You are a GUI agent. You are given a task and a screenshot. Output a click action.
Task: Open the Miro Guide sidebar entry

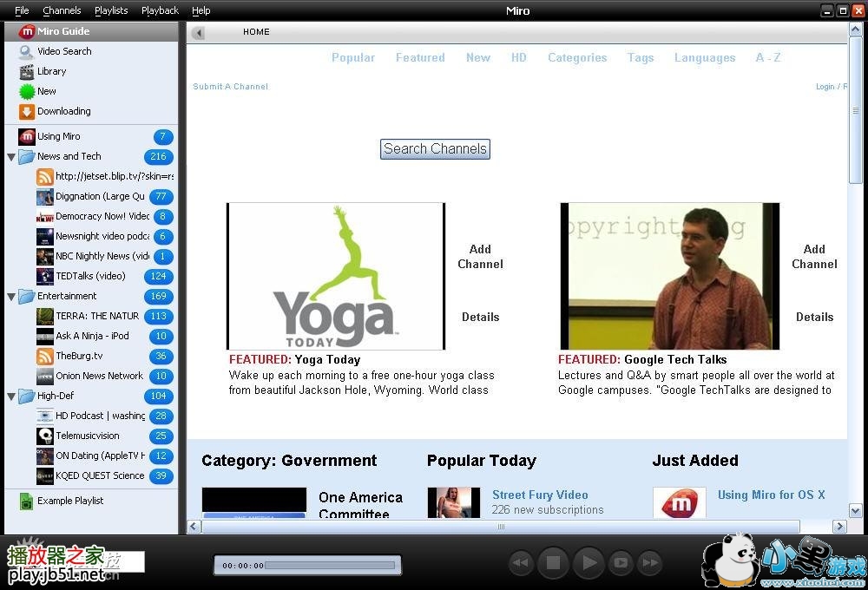tap(91, 31)
